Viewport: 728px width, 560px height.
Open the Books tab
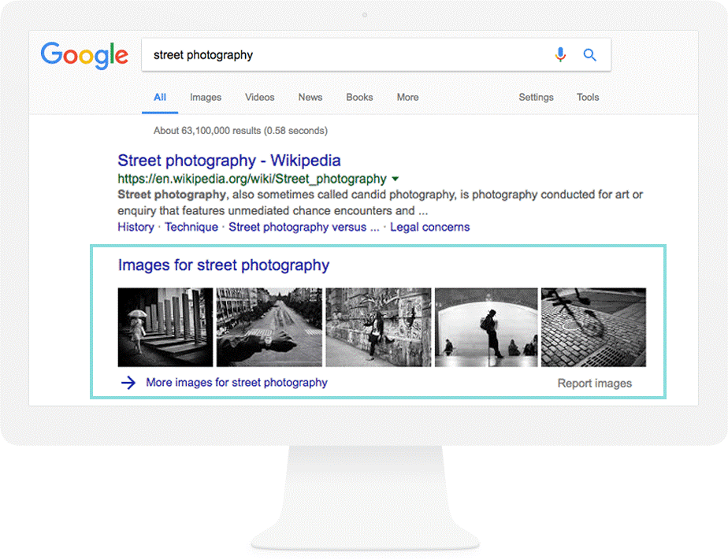pos(359,98)
